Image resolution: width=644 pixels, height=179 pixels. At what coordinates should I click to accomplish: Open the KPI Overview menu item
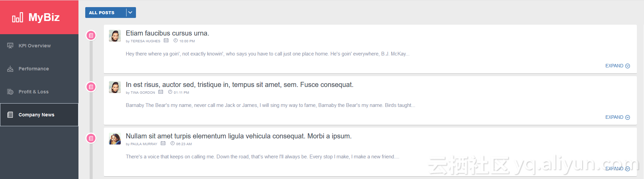34,46
